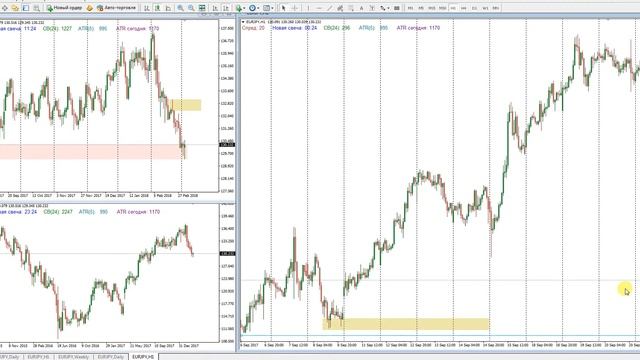Expand the arrows objects dropdown
The image size is (640, 360).
click(x=389, y=8)
